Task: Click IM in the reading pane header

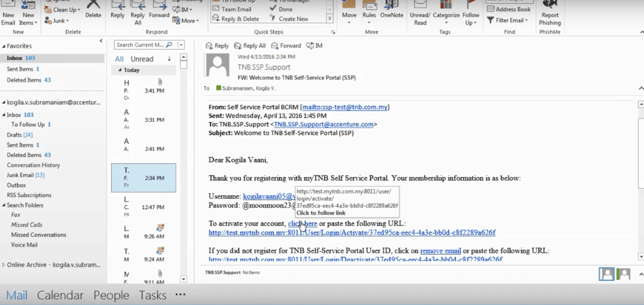Action: (x=314, y=46)
